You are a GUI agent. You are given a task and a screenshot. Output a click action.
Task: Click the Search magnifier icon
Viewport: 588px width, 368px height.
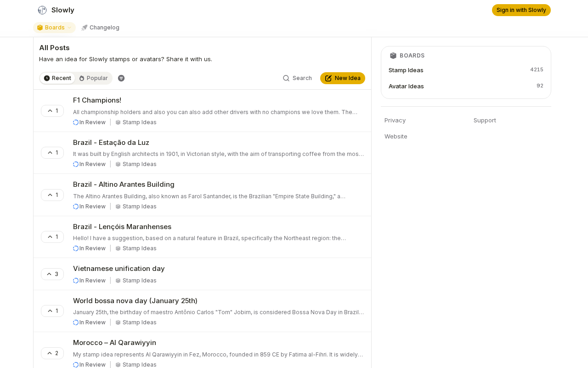click(286, 78)
